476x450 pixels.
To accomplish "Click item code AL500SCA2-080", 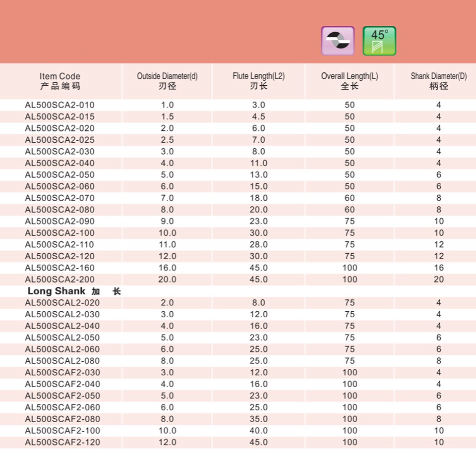I will coord(60,210).
